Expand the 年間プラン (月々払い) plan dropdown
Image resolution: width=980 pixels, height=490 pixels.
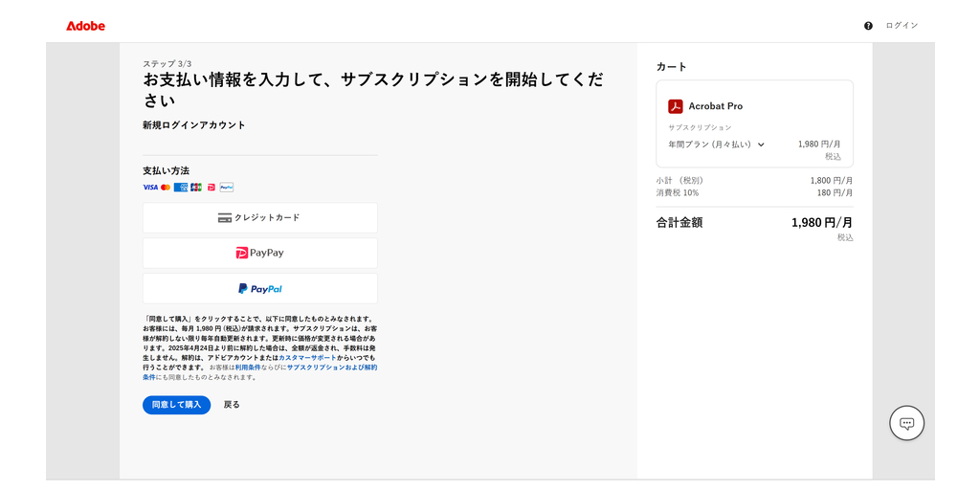pyautogui.click(x=716, y=145)
